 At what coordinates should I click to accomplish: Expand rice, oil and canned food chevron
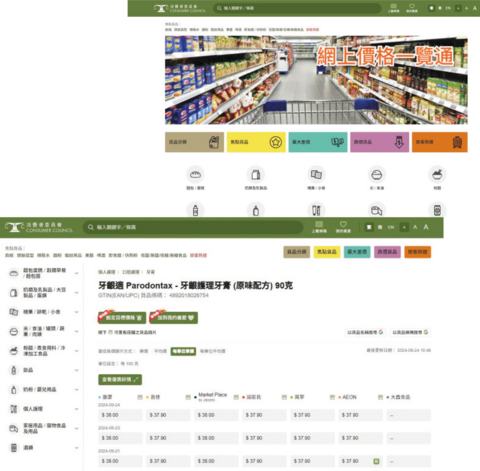[77, 332]
